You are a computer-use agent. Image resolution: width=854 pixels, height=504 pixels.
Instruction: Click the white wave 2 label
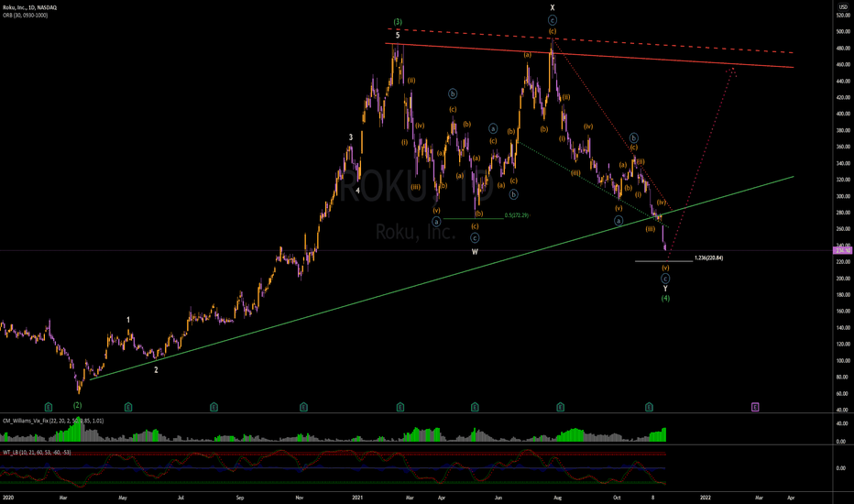156,370
